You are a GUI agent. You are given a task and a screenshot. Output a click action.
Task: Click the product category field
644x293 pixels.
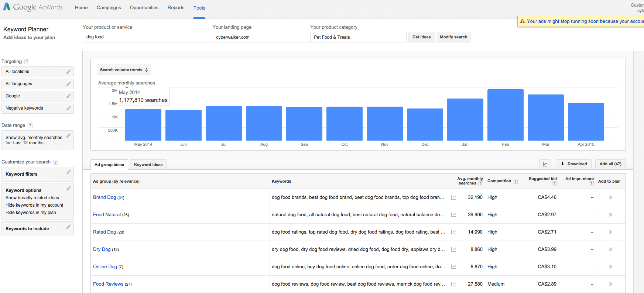point(358,37)
